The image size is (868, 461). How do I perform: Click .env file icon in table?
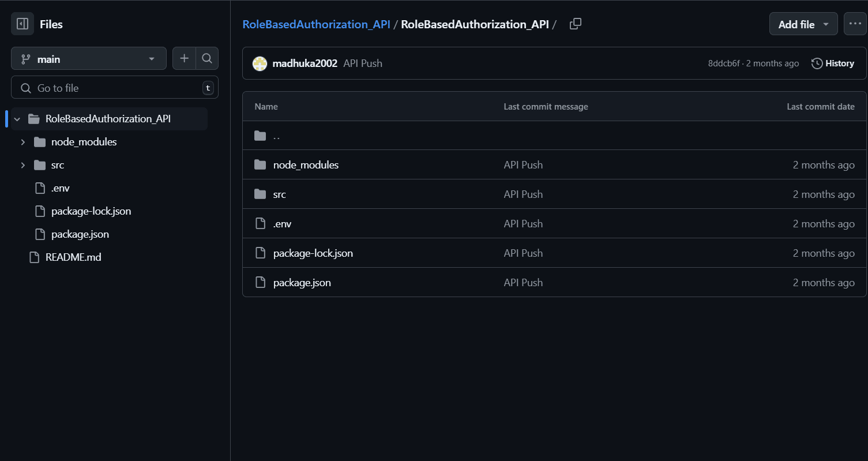coord(261,224)
